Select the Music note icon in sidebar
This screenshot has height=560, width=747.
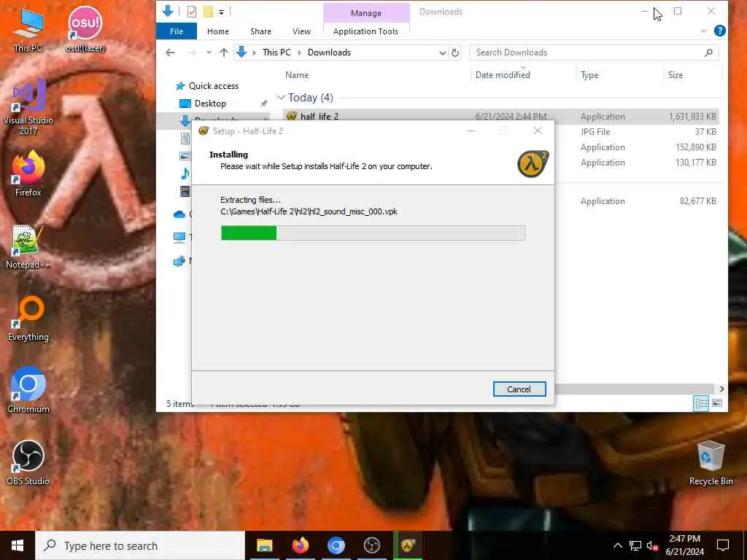click(x=185, y=174)
